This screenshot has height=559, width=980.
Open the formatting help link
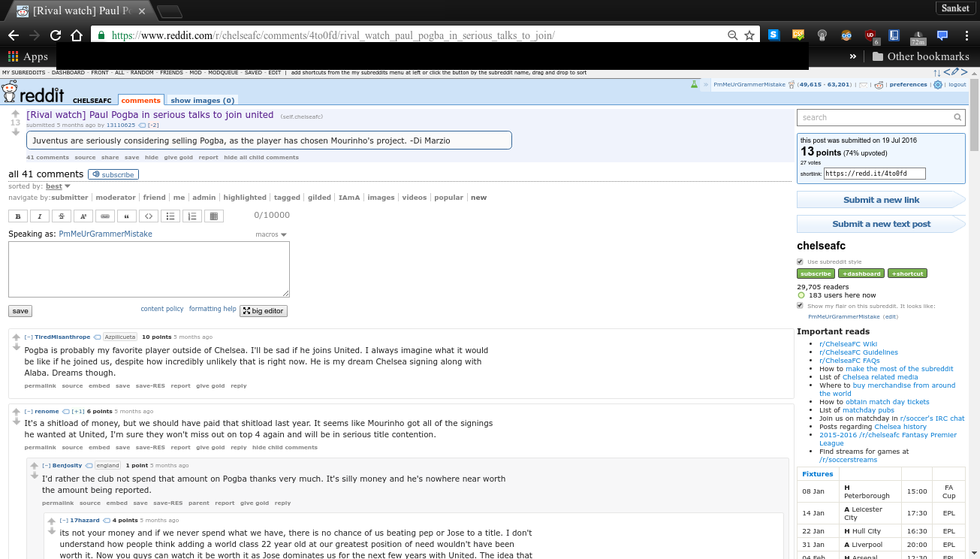coord(213,309)
